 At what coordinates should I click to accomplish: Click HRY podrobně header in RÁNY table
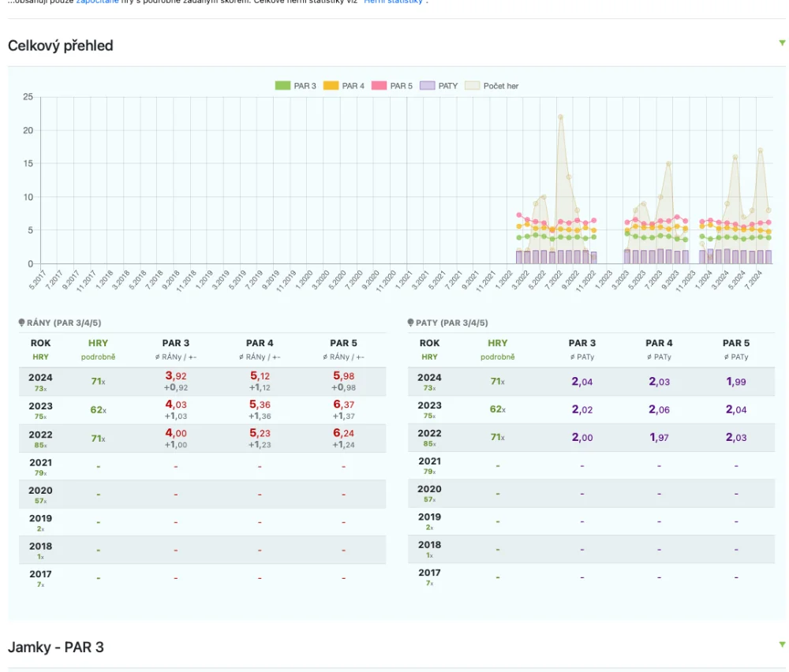pos(98,349)
